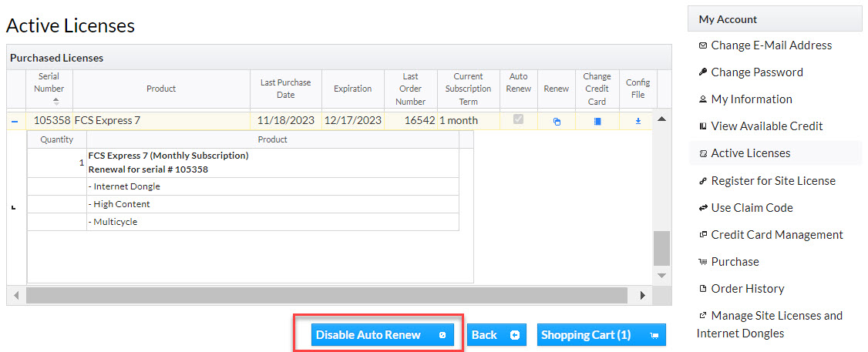Download the Config File via the row icon
This screenshot has height=352, width=868.
click(x=638, y=121)
